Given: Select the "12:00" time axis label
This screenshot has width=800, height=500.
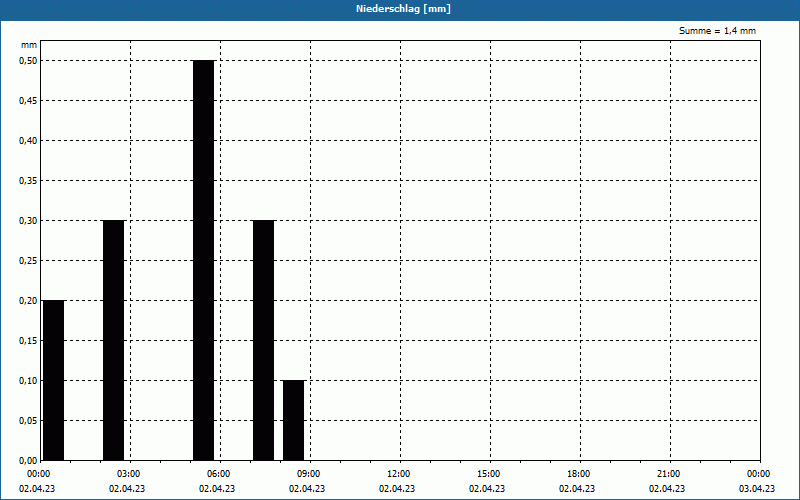Looking at the screenshot, I should (398, 474).
